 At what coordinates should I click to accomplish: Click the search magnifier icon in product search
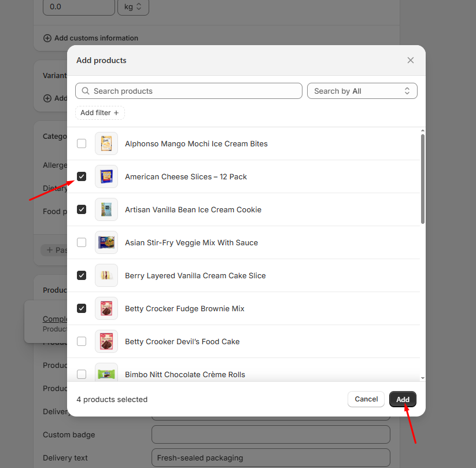point(86,91)
